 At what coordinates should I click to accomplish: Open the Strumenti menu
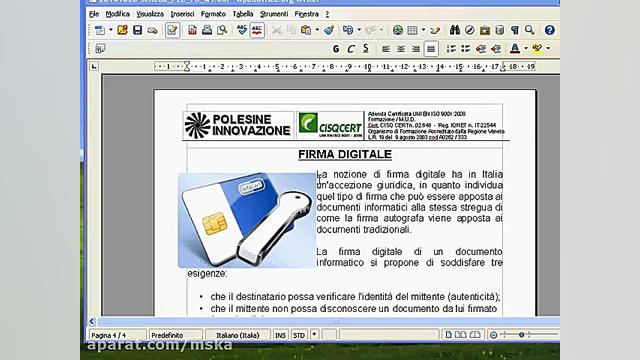click(x=274, y=14)
